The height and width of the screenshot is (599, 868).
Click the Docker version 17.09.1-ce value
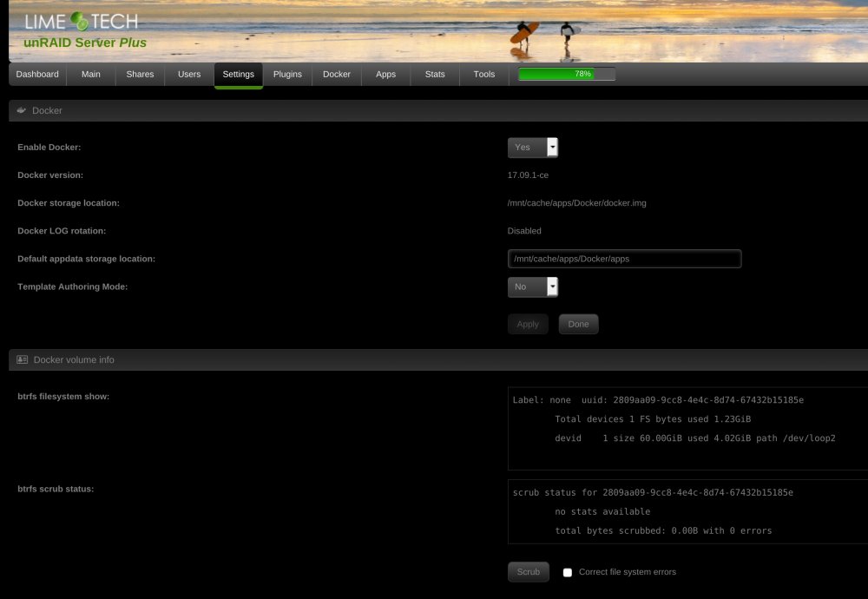(x=528, y=175)
